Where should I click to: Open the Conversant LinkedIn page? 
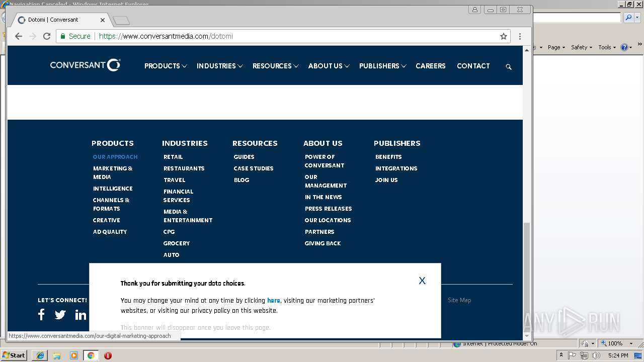[x=80, y=315]
